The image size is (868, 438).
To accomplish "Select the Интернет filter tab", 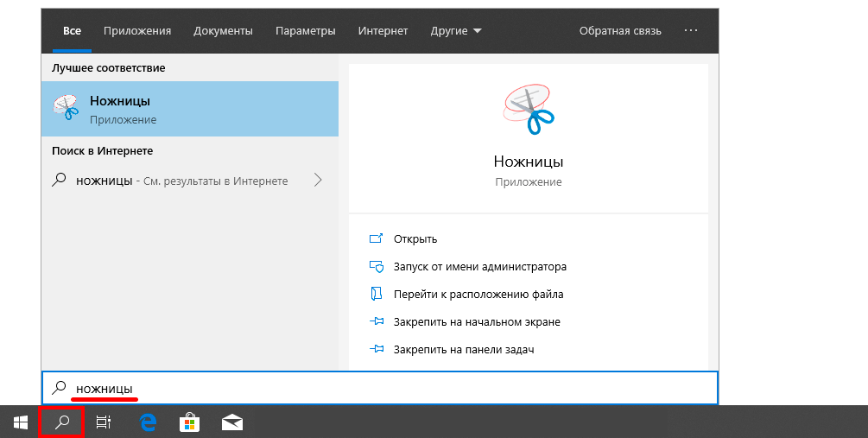I will 383,31.
